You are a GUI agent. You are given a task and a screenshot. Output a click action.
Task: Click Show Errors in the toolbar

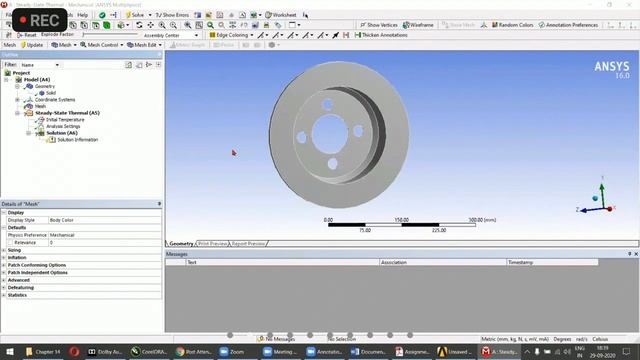[x=172, y=15]
